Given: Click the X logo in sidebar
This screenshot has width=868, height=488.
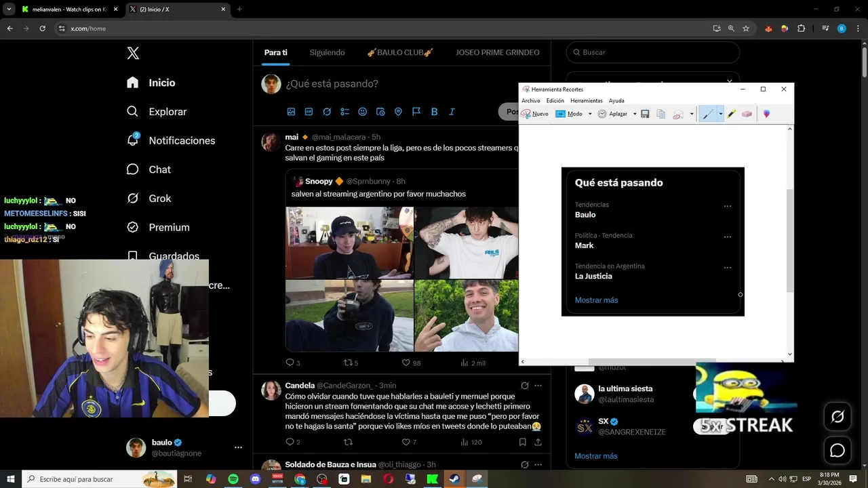Looking at the screenshot, I should point(133,54).
